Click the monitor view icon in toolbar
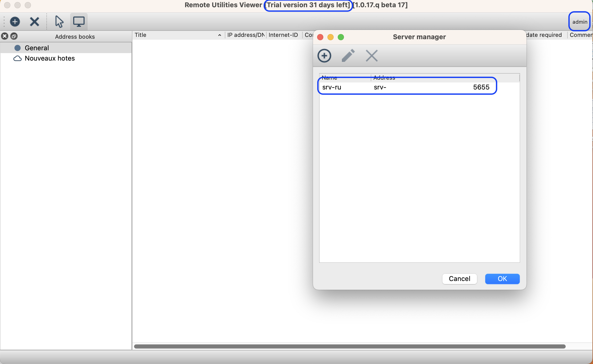The image size is (593, 364). 79,22
